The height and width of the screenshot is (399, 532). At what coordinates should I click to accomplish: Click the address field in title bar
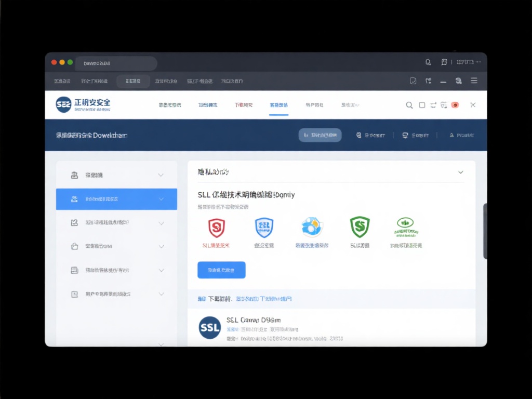pos(116,63)
